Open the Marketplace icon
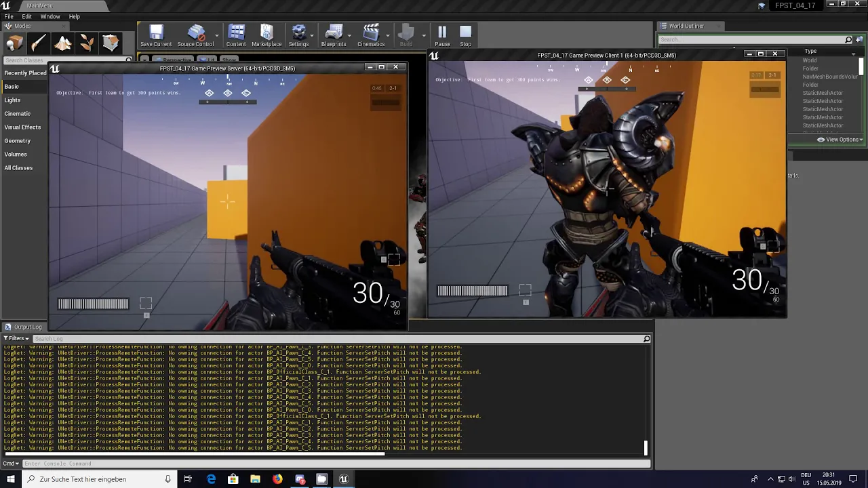868x488 pixels. click(x=267, y=35)
